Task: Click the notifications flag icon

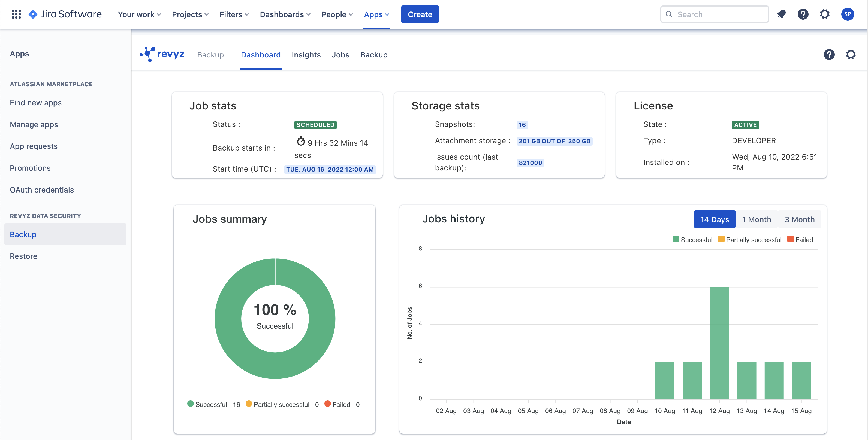Action: pyautogui.click(x=781, y=14)
